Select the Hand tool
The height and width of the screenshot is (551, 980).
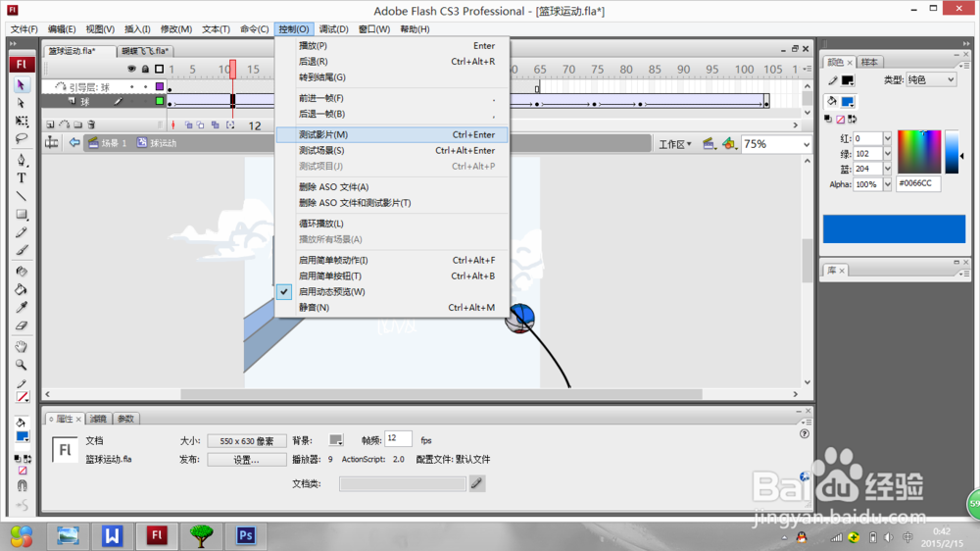click(x=22, y=346)
